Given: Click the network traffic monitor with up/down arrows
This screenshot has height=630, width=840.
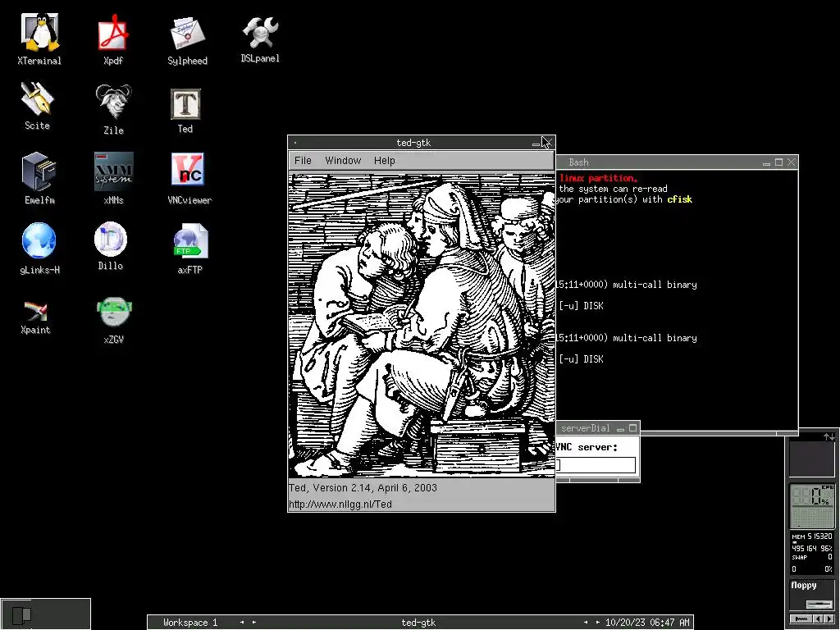Looking at the screenshot, I should 812,455.
